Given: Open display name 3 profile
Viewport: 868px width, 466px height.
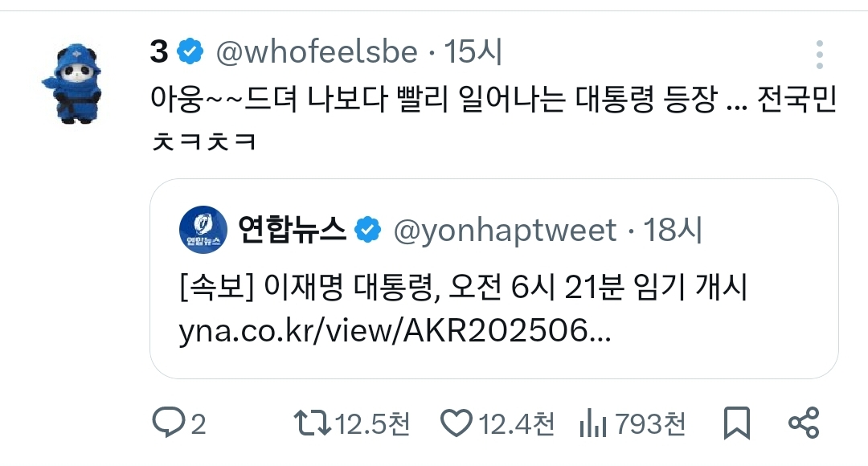Looking at the screenshot, I should tap(159, 52).
